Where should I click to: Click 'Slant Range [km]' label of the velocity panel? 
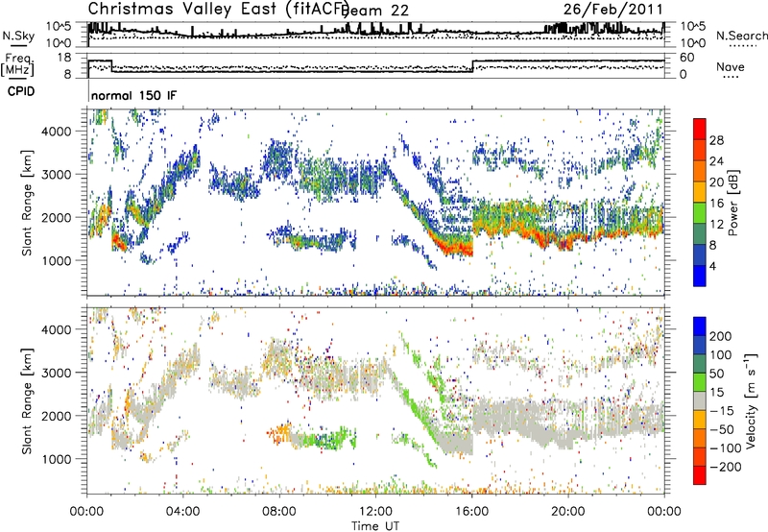click(27, 400)
